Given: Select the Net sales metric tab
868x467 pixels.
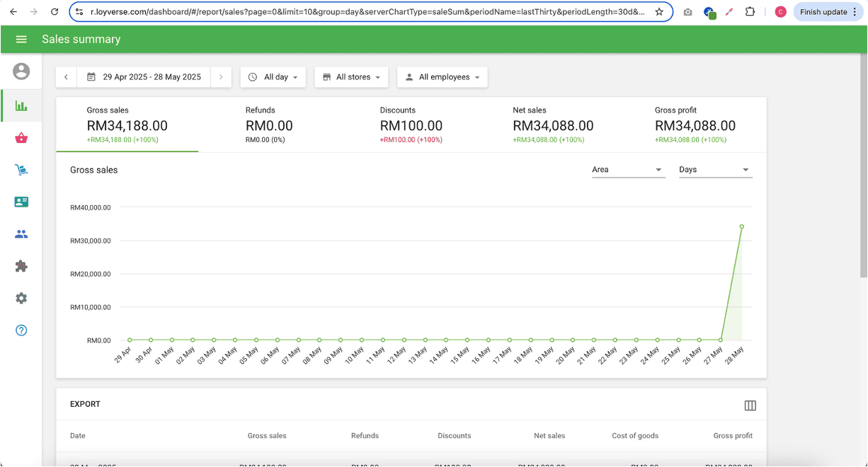Looking at the screenshot, I should coord(553,125).
